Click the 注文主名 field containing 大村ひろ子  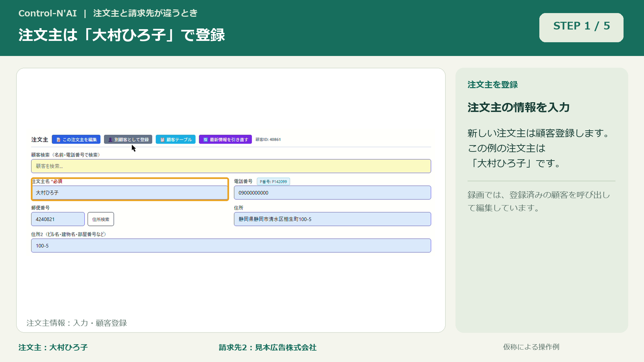point(129,193)
